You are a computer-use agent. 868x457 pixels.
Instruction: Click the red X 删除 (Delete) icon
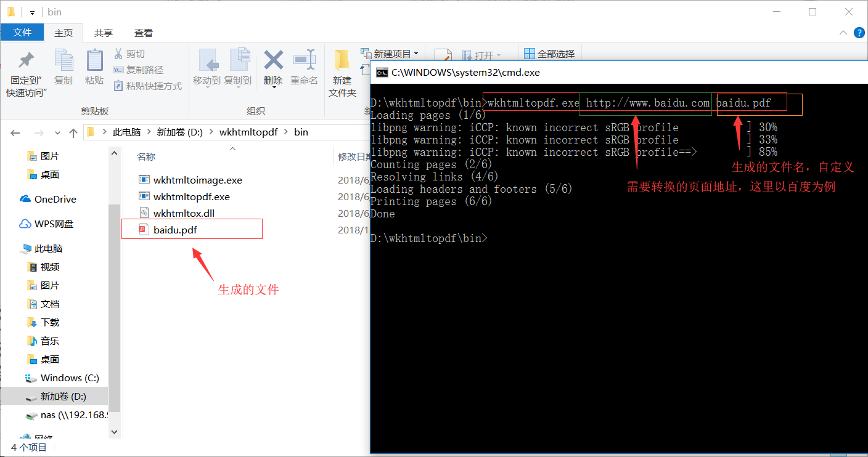click(x=273, y=60)
